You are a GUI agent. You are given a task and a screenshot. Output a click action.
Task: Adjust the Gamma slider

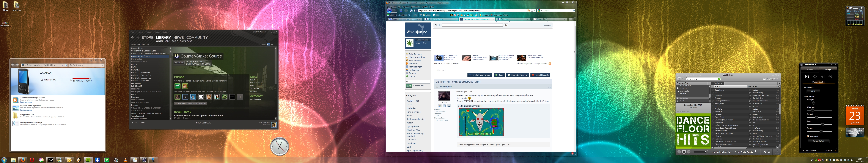[x=820, y=131]
